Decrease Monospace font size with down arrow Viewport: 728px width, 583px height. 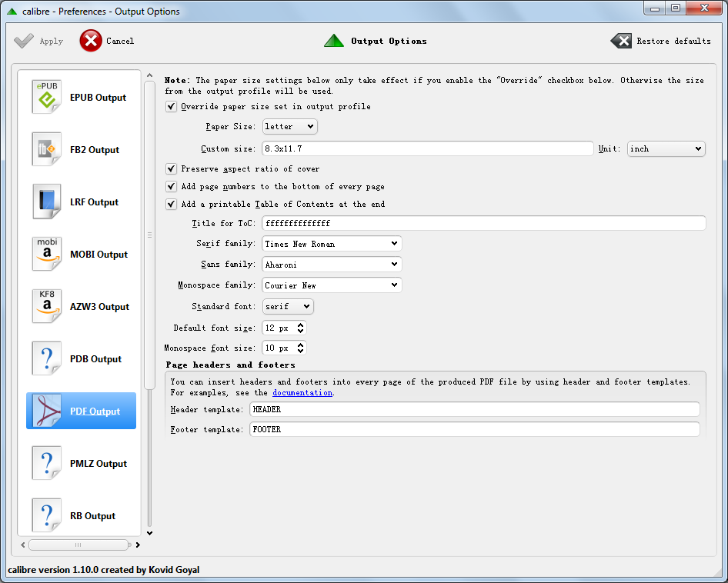pyautogui.click(x=301, y=351)
